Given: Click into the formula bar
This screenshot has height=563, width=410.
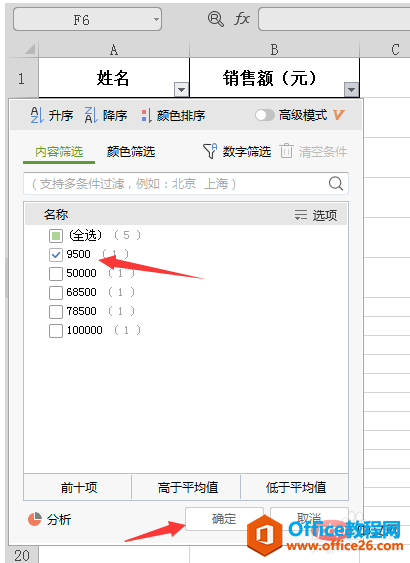Looking at the screenshot, I should [334, 19].
